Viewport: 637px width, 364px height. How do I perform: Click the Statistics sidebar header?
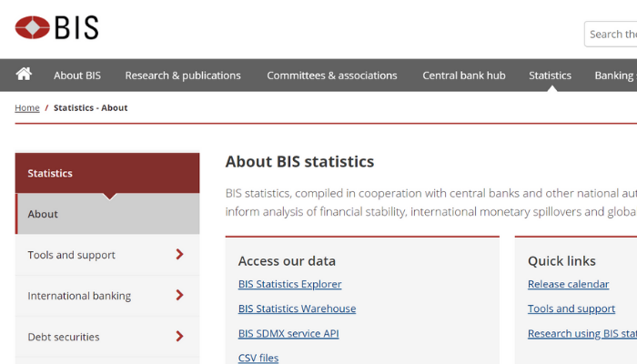[107, 173]
